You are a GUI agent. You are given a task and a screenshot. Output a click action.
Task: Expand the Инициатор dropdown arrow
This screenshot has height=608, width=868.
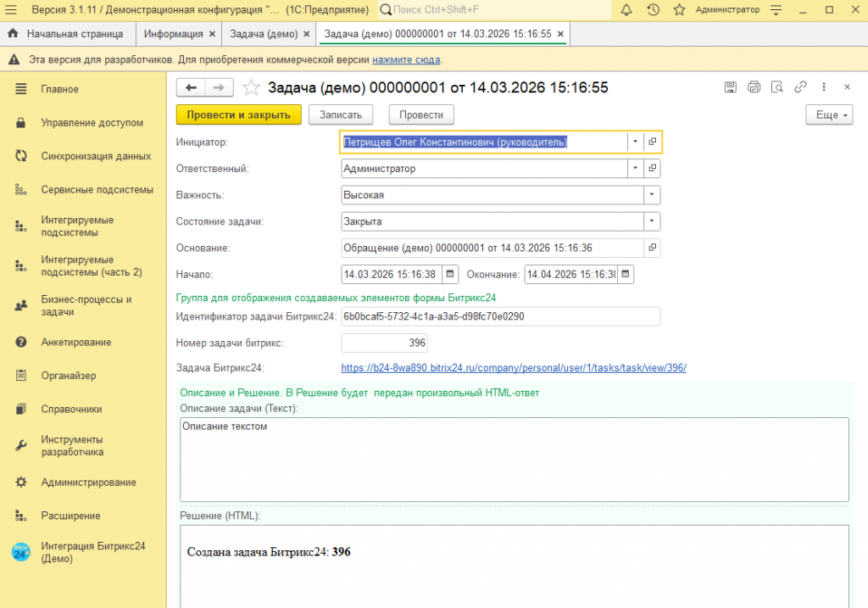pyautogui.click(x=635, y=142)
